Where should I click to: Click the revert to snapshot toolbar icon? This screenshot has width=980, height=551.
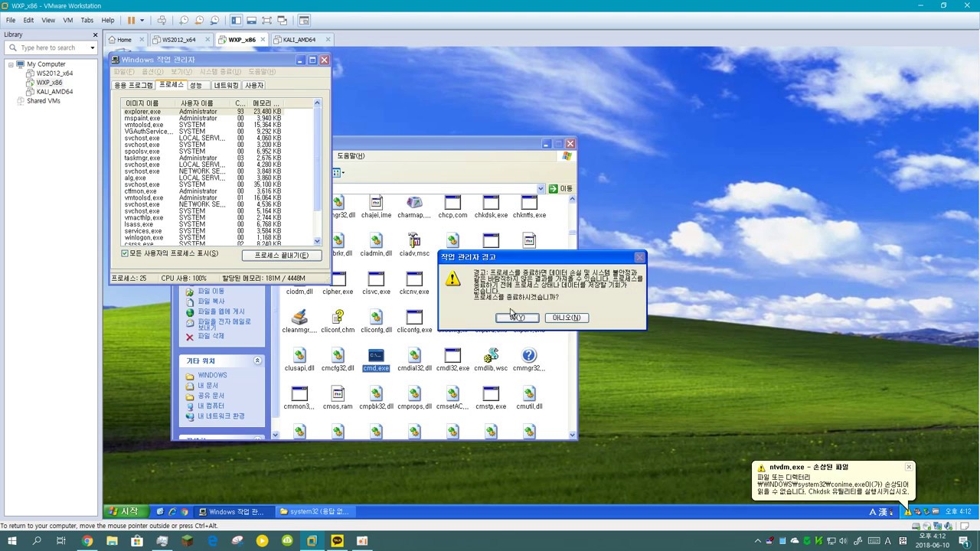(199, 20)
